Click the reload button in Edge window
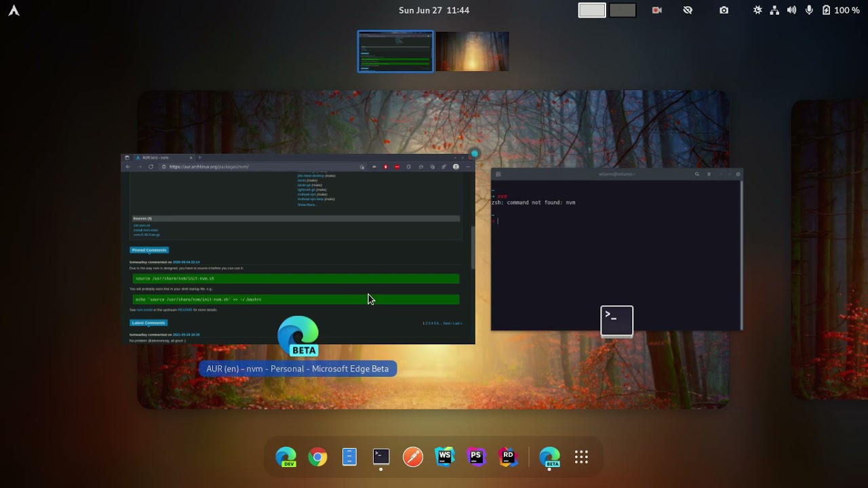 (151, 167)
